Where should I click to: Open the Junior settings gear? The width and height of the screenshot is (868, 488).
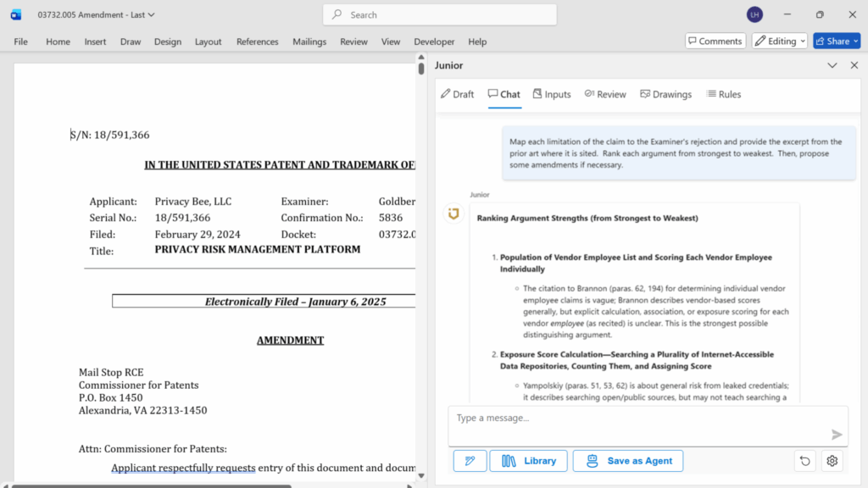(832, 461)
